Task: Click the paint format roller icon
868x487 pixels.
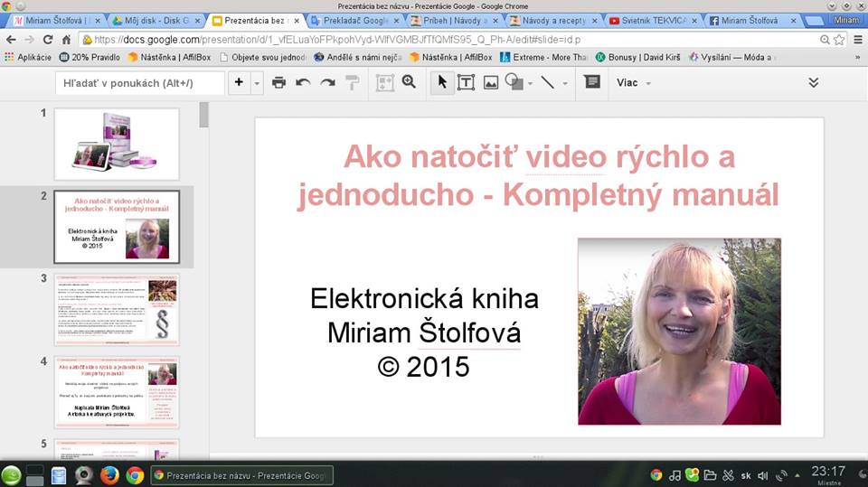Action: click(352, 82)
